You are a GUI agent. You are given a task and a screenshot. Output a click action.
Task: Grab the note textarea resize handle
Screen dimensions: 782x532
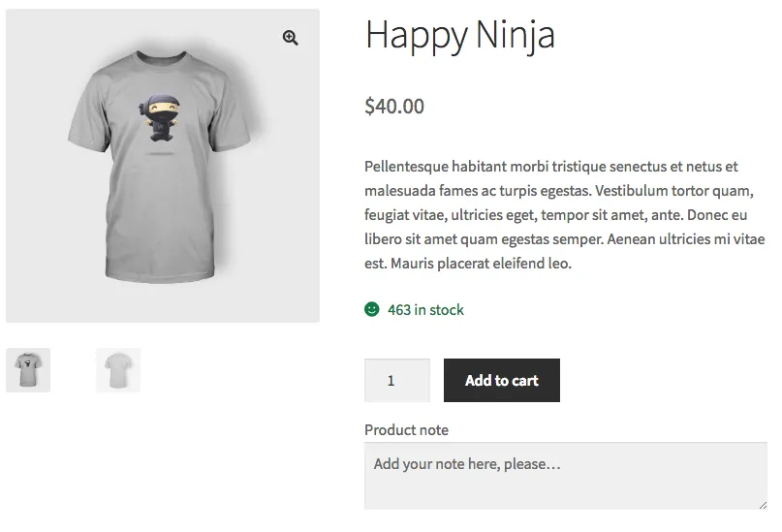762,504
